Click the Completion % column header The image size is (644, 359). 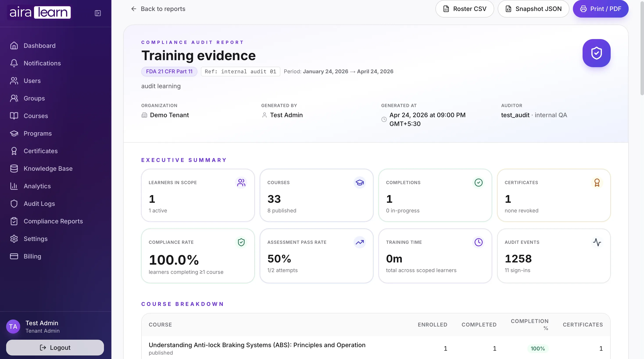click(x=530, y=325)
